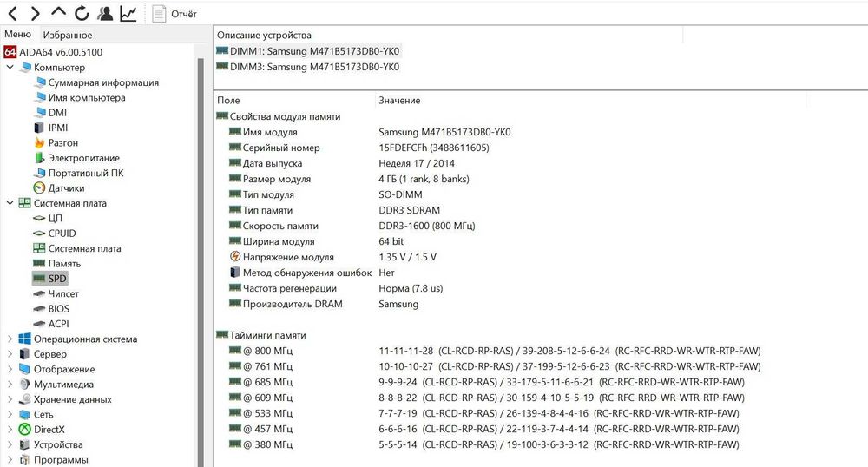Click the ЦП processor icon
The width and height of the screenshot is (868, 467).
(39, 218)
